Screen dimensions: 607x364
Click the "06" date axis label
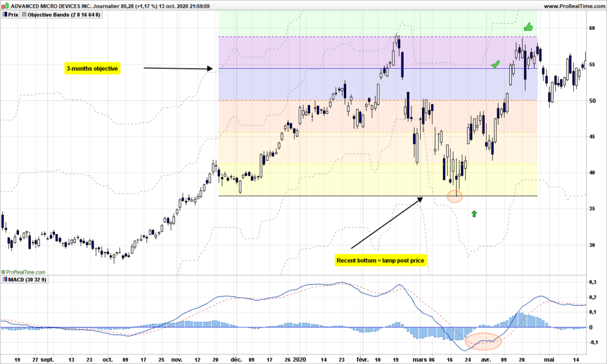coord(432,359)
